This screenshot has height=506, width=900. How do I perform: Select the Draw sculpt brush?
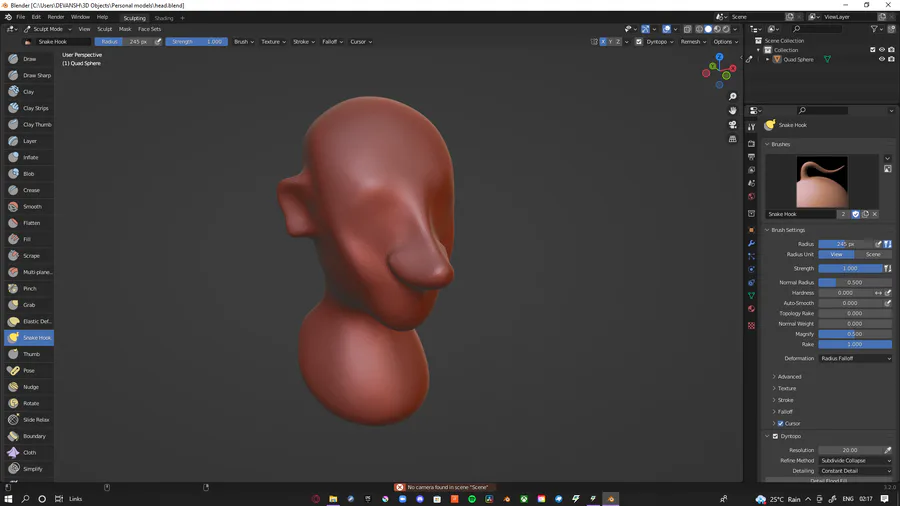[29, 59]
